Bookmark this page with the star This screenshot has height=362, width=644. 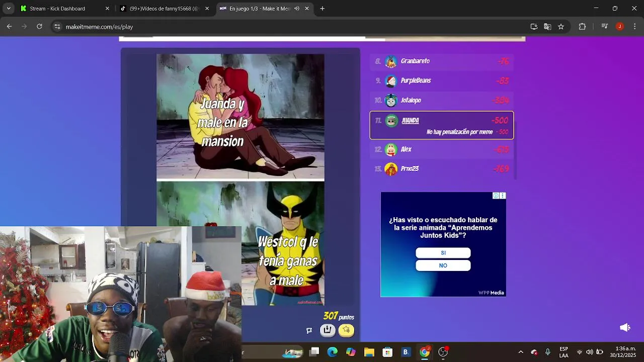561,27
